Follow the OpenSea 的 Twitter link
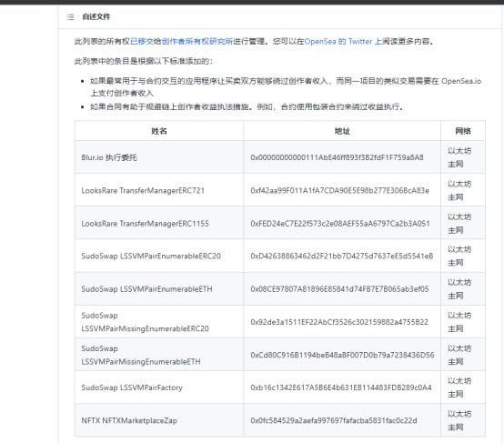The height and width of the screenshot is (443, 504). click(338, 42)
